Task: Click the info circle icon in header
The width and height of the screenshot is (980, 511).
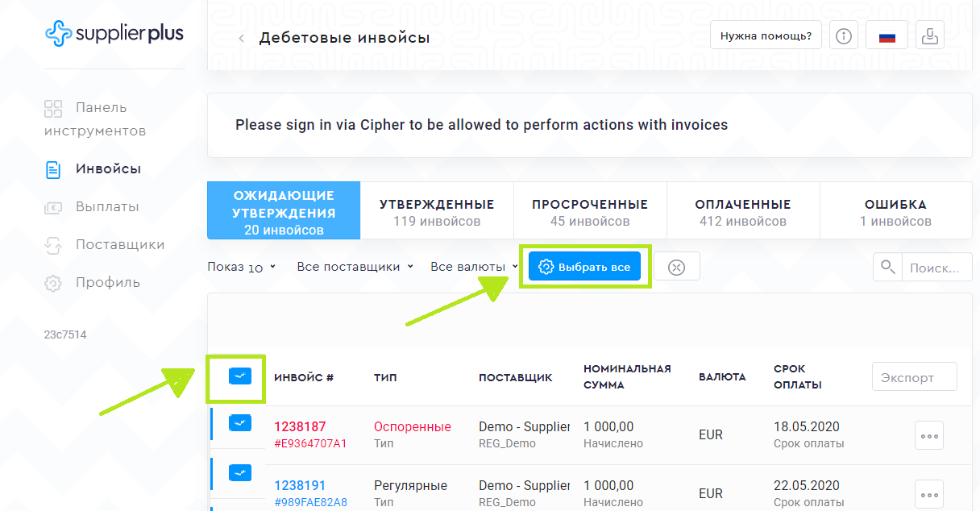Action: point(844,36)
